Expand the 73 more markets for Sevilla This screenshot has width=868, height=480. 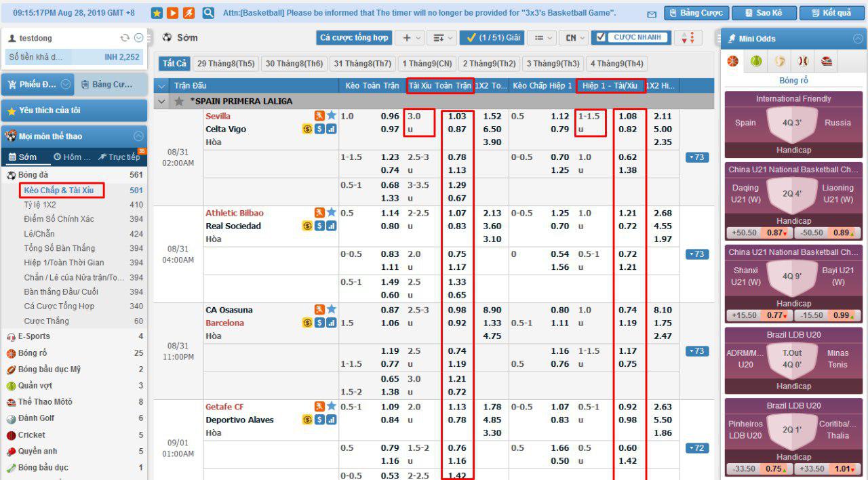697,157
